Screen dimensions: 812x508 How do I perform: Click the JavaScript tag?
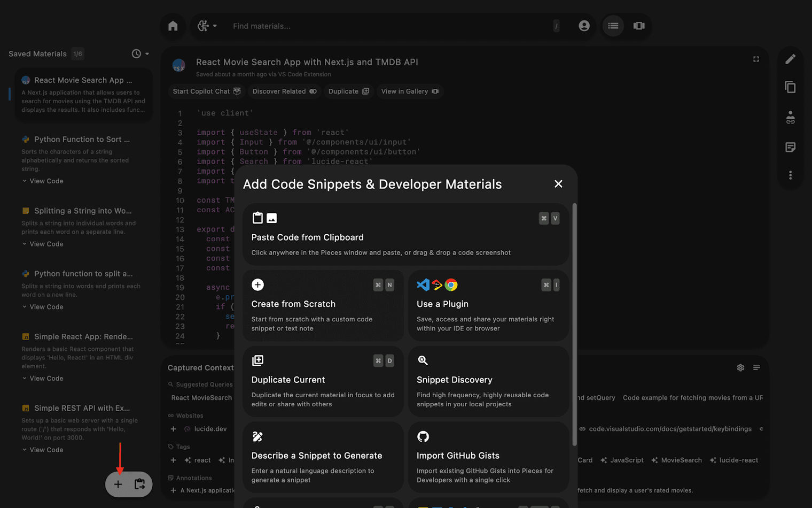[622, 460]
